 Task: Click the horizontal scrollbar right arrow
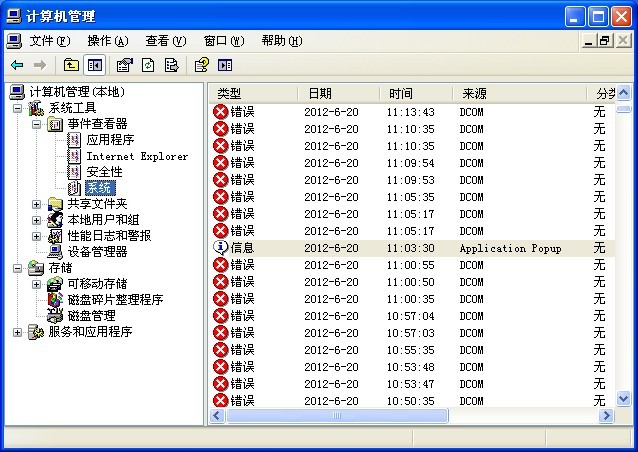click(607, 415)
